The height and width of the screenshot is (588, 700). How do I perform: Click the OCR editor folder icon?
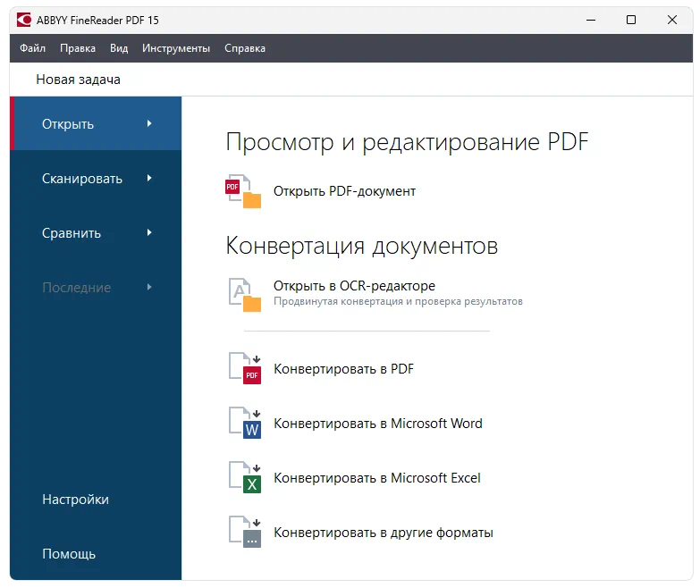pos(245,294)
